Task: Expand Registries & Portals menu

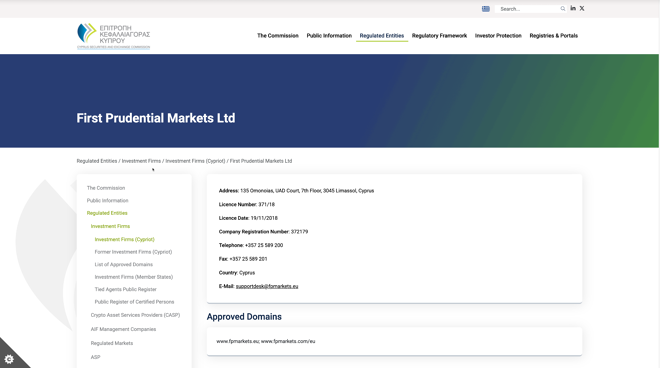Action: [554, 36]
